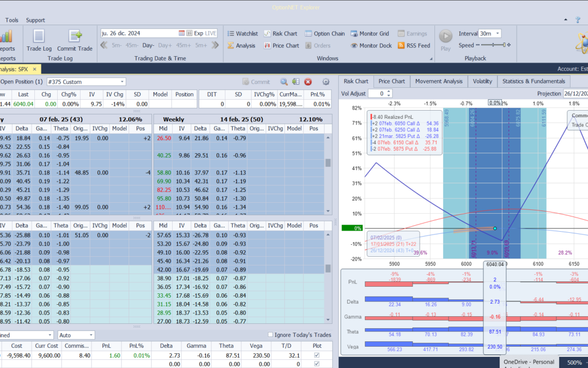
Task: Toggle the Plot checkbox in the second row
Action: pos(317,364)
